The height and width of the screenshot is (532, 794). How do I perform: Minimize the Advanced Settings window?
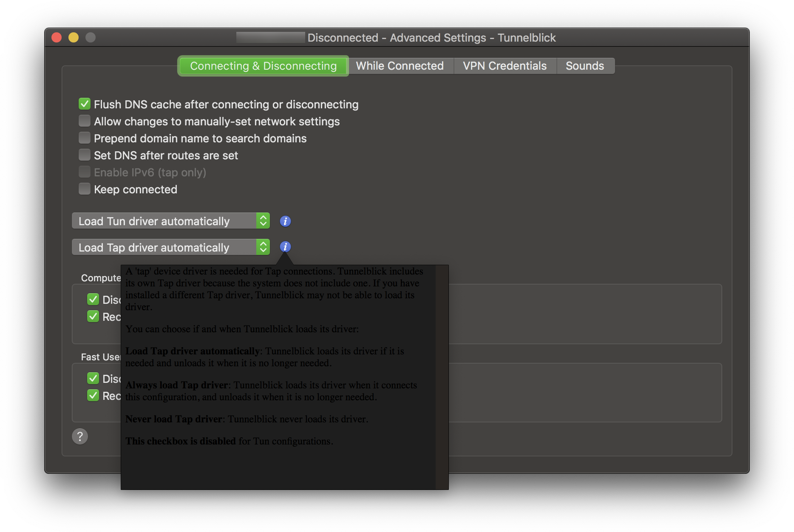(74, 37)
